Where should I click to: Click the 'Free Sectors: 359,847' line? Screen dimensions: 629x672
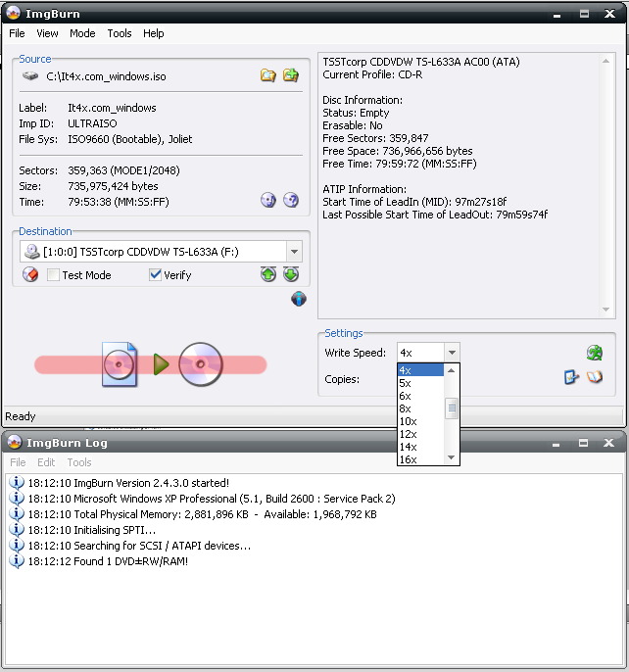click(375, 138)
